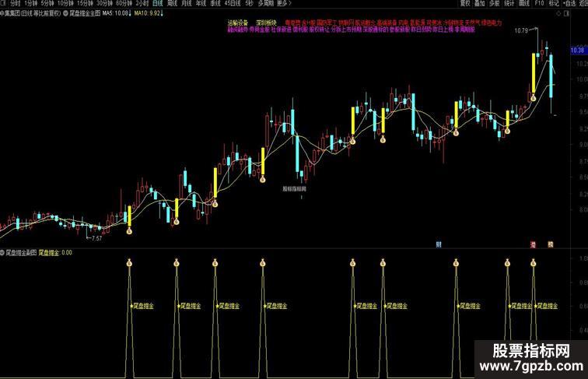Viewport: 588px width, 379px height.
Task: Click the leftmost money bag on main chart
Action: [129, 231]
